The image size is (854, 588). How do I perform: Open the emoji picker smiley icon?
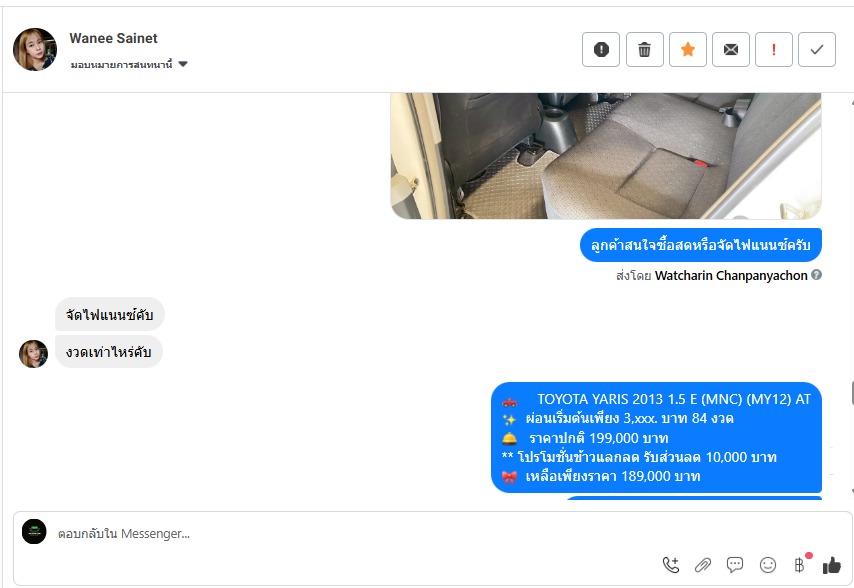(x=768, y=565)
